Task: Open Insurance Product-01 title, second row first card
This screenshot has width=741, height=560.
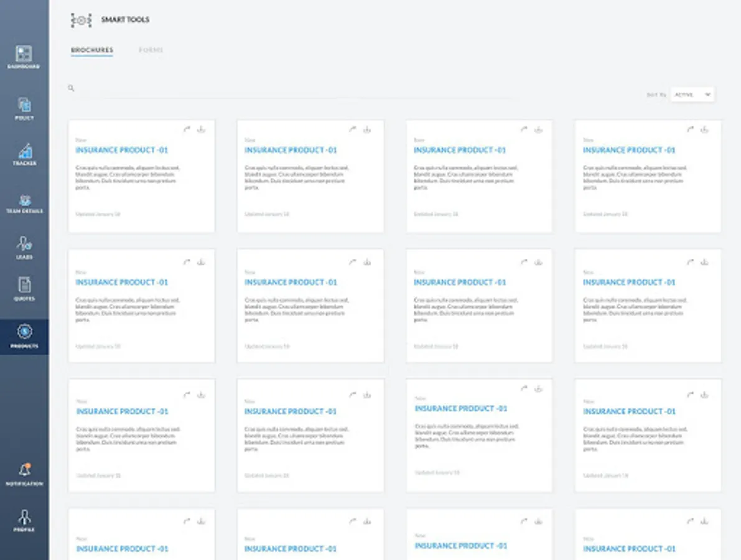Action: tap(121, 282)
